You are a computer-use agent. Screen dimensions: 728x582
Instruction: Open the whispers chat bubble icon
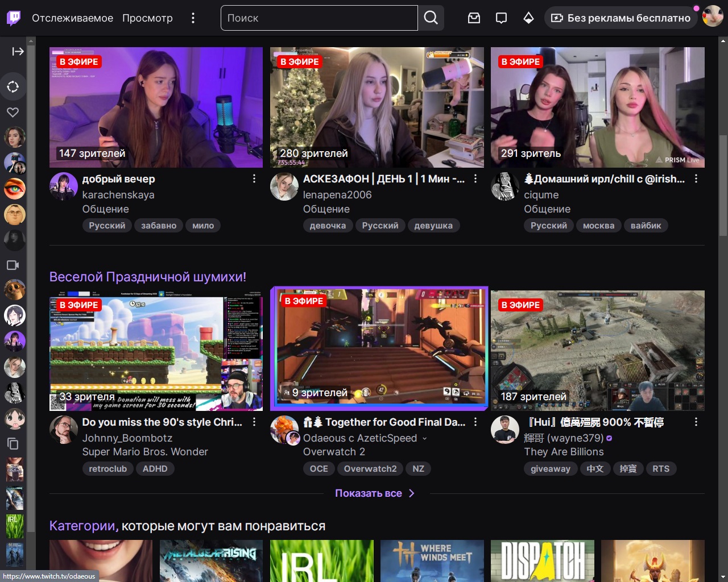[501, 18]
